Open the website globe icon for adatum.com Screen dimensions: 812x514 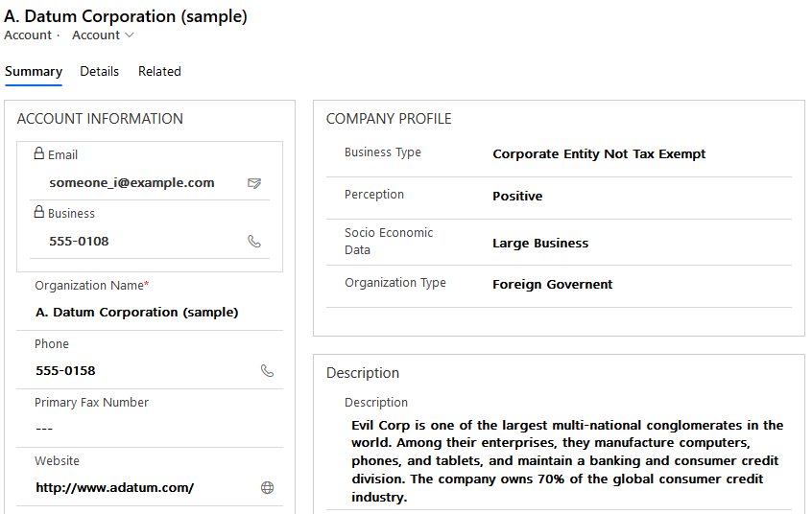pos(267,487)
